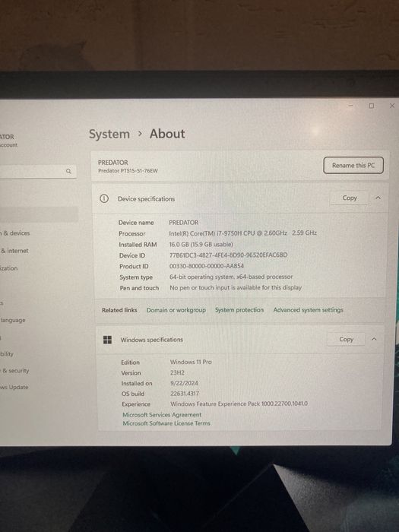Click the 'About' page heading
Image resolution: width=399 pixels, height=532 pixels.
(x=167, y=134)
